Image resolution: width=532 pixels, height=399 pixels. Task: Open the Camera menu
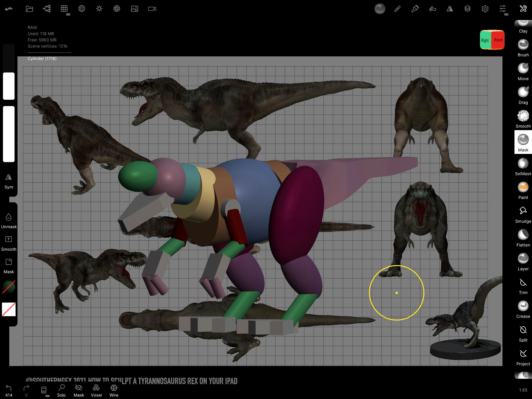(x=152, y=9)
